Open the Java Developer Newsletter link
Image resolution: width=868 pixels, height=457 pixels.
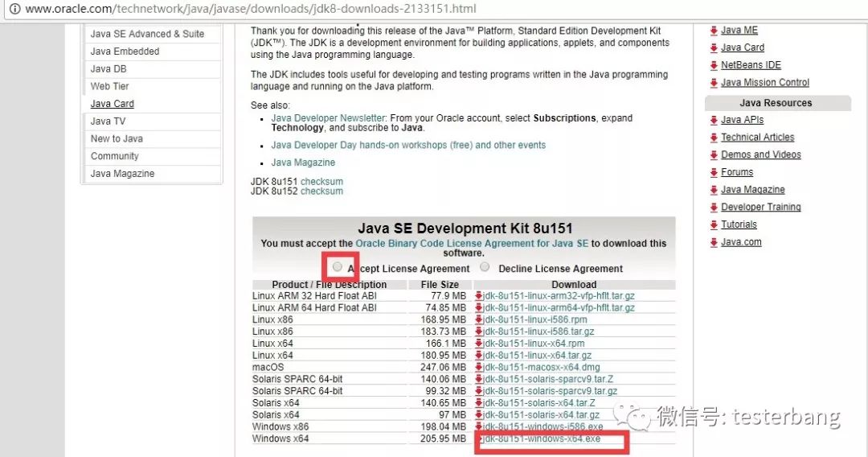(x=328, y=118)
